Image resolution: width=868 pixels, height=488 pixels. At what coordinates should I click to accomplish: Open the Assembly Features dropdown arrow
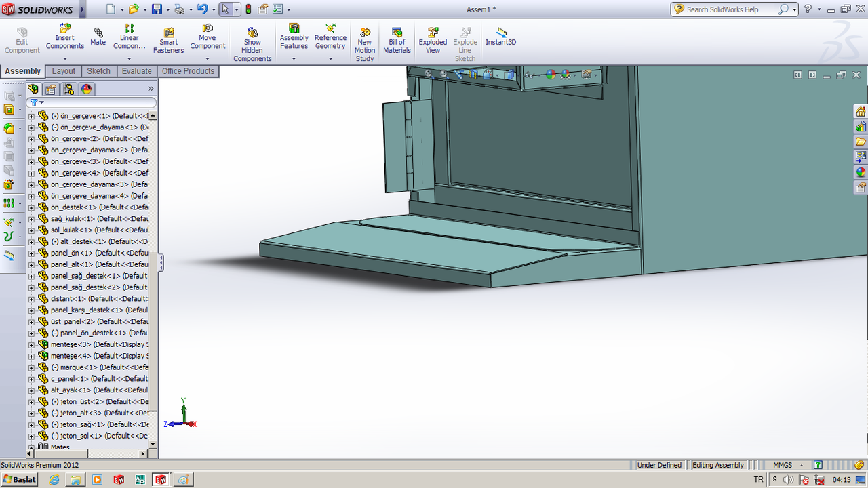click(294, 58)
